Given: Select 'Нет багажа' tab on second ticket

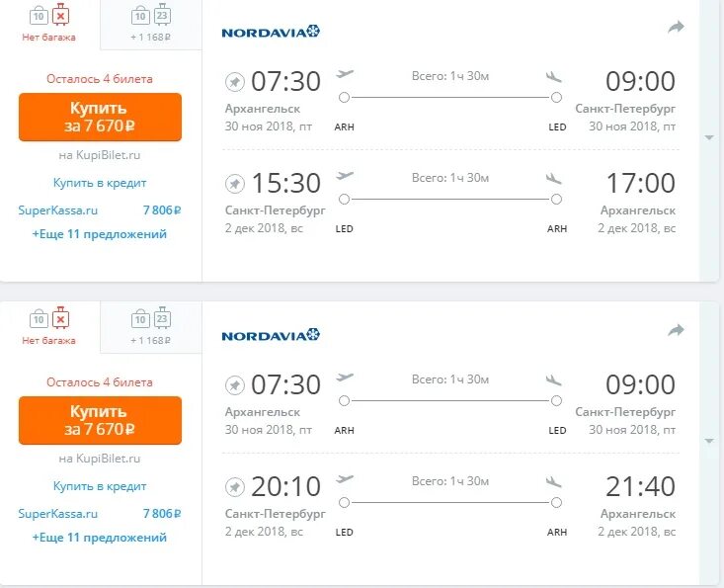Looking at the screenshot, I should 49,326.
